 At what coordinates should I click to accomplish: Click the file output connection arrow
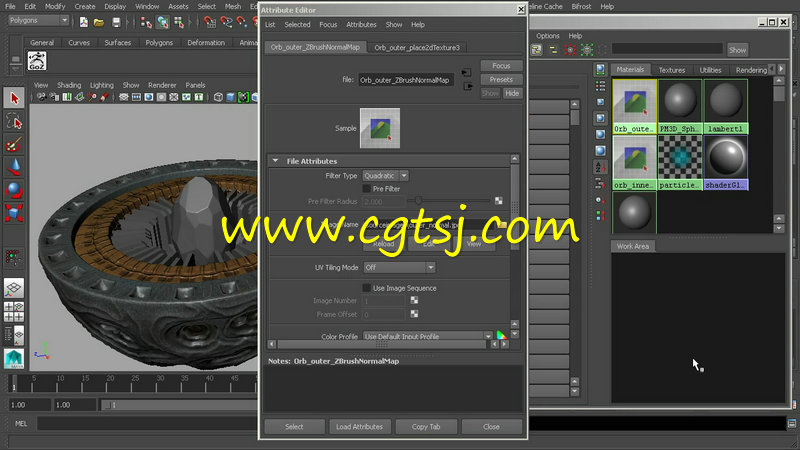(467, 86)
